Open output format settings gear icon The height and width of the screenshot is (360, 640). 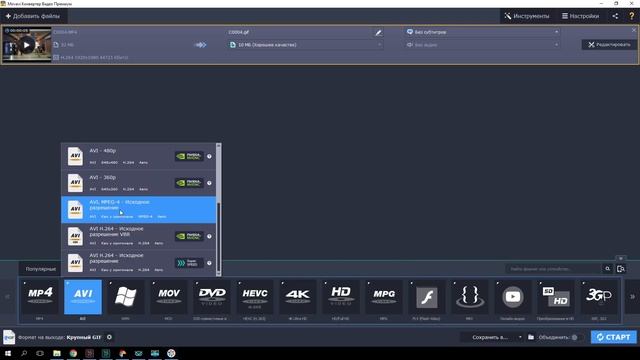coord(109,337)
